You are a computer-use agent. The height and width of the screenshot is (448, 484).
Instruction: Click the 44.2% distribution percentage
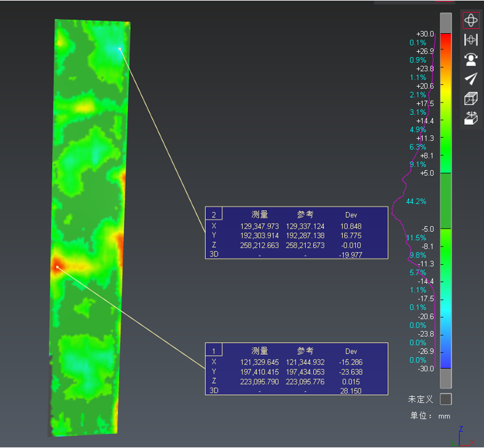[x=416, y=202]
